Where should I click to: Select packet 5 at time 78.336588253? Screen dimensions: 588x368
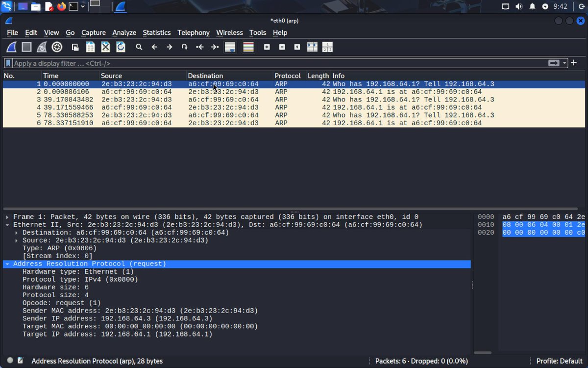(x=294, y=115)
